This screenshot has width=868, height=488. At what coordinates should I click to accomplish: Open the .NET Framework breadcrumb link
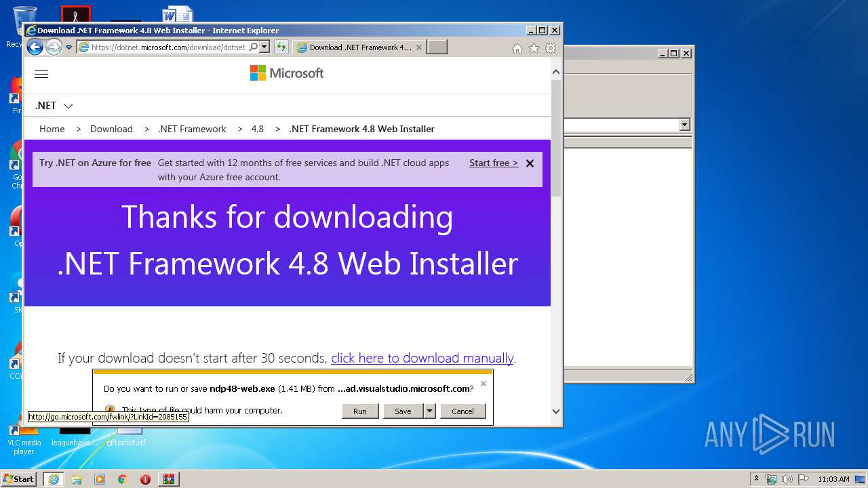[192, 129]
